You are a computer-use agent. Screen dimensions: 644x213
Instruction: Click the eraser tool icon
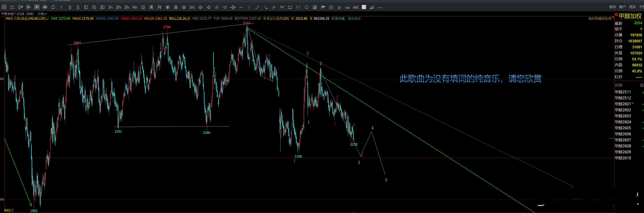point(372,7)
